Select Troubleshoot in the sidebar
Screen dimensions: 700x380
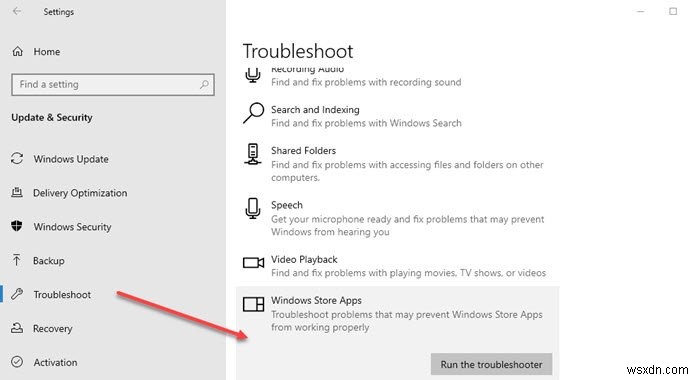pos(62,295)
